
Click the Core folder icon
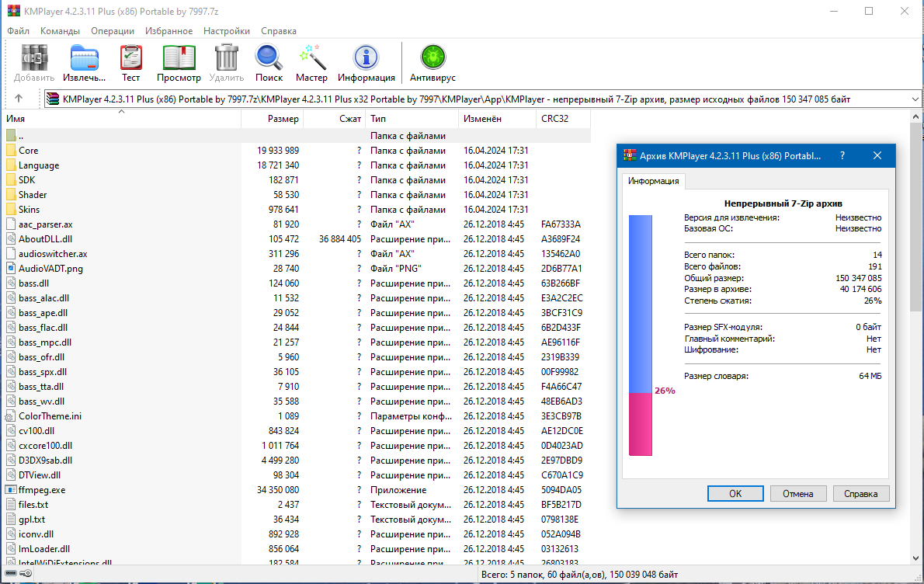pos(11,151)
